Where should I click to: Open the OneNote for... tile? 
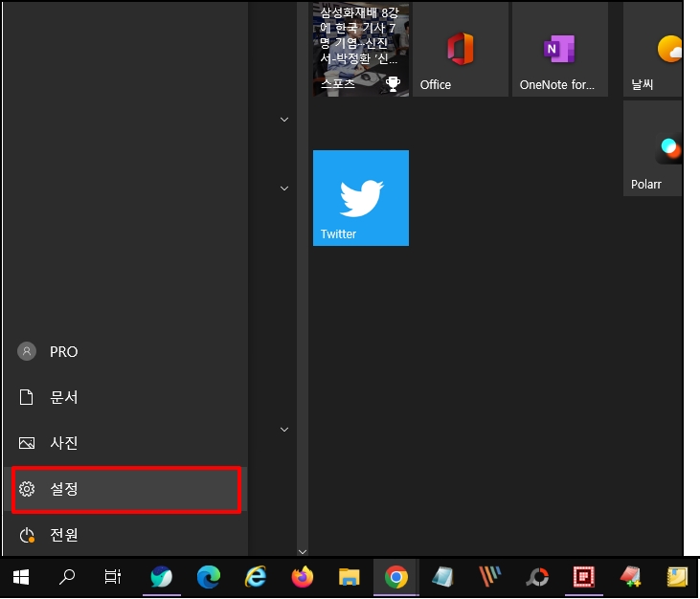pyautogui.click(x=560, y=49)
